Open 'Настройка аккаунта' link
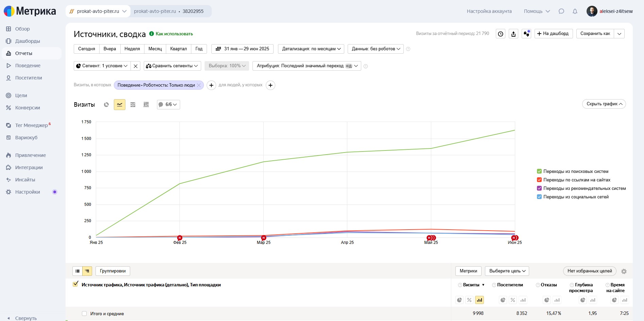Viewport: 644px width, 321px height. [x=489, y=11]
